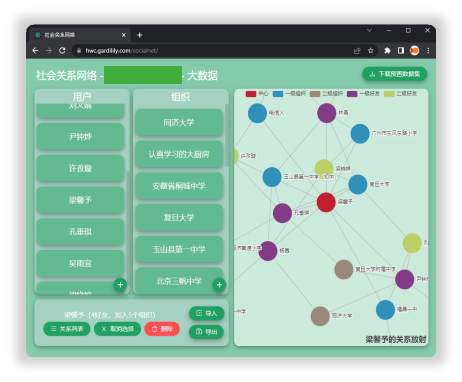Select the blue 复旦大学 node in the graph
This screenshot has height=382, width=462.
point(358,184)
